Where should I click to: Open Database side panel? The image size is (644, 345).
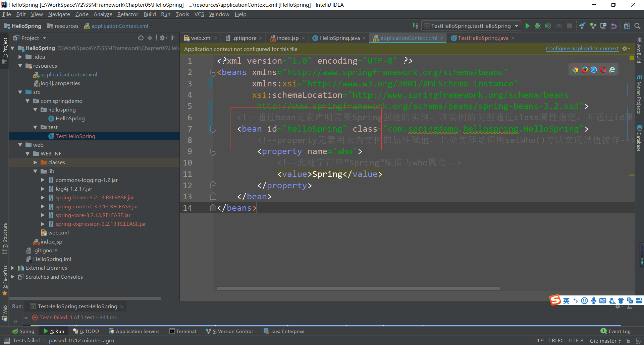coord(639,138)
